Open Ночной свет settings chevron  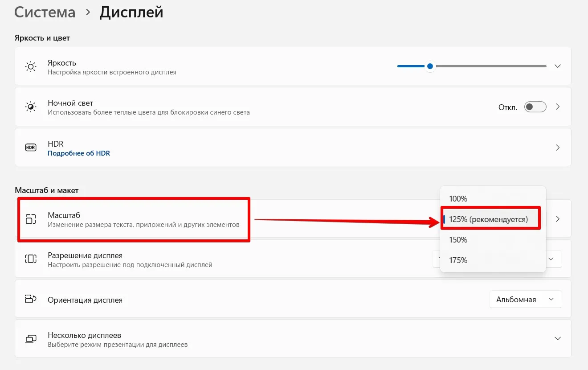557,107
